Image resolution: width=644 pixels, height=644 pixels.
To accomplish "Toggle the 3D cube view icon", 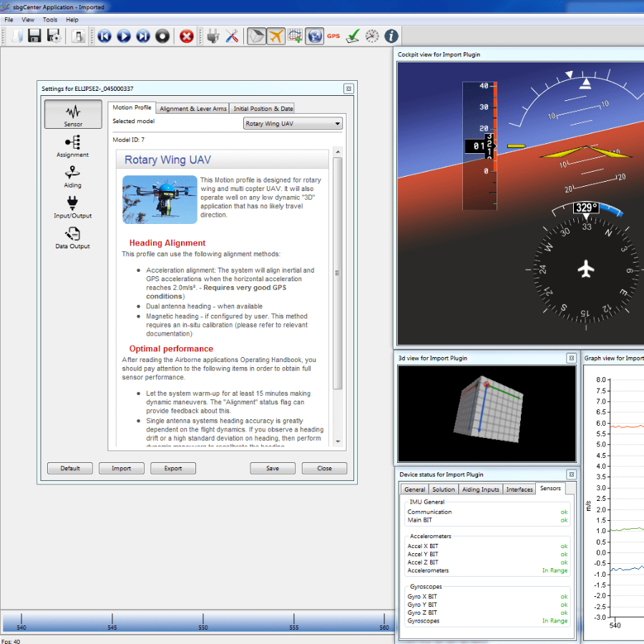I will 256,36.
